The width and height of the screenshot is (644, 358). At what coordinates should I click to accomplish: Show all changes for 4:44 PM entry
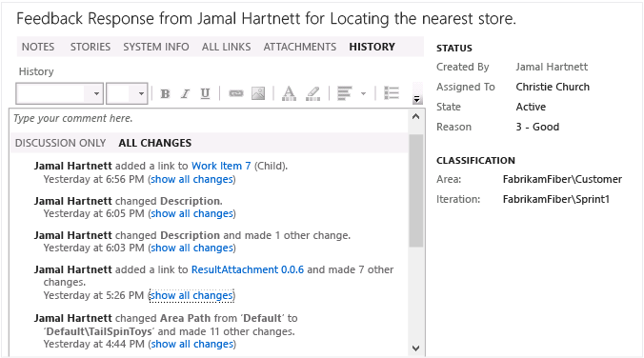[192, 344]
